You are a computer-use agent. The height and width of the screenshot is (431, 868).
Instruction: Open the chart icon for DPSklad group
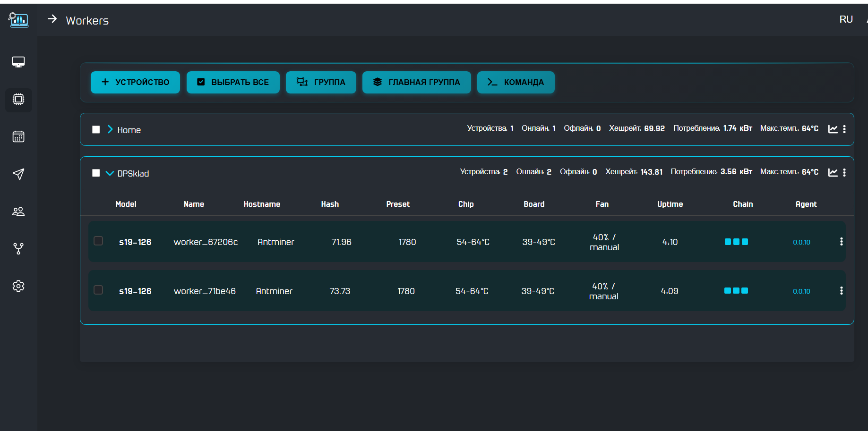pos(833,172)
